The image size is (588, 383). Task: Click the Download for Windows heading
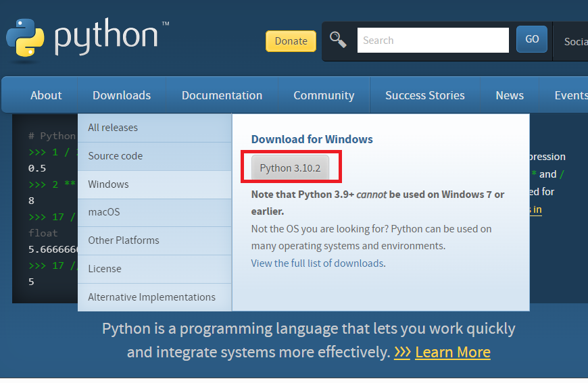(312, 139)
